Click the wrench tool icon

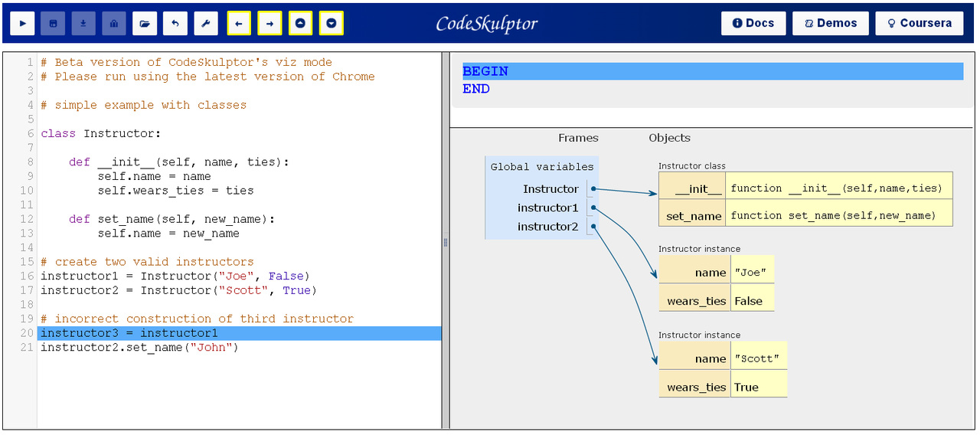[206, 24]
